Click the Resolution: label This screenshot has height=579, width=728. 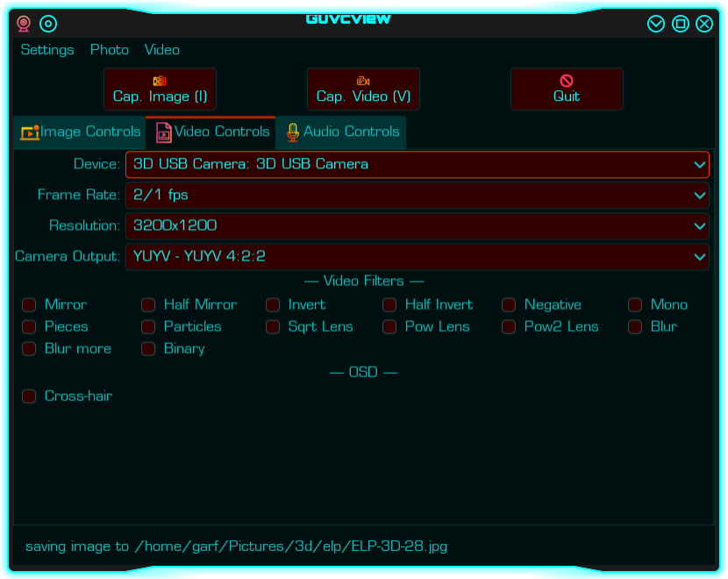click(x=84, y=226)
